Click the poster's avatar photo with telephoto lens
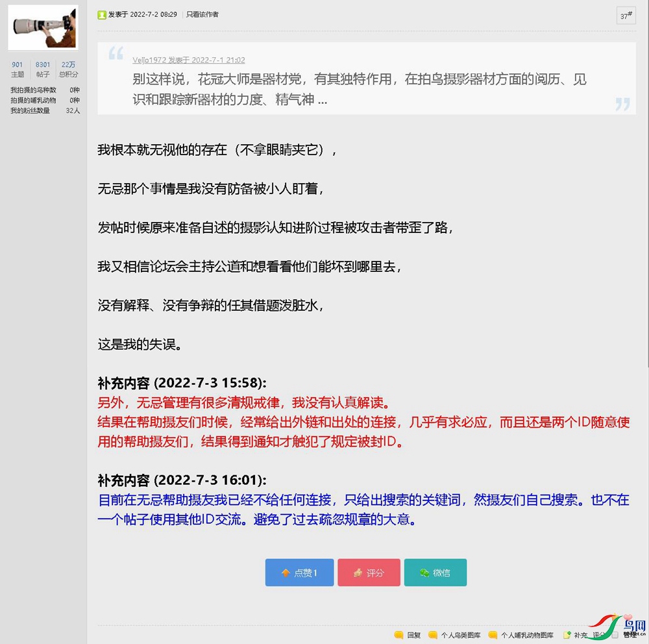This screenshot has height=644, width=649. [x=43, y=28]
